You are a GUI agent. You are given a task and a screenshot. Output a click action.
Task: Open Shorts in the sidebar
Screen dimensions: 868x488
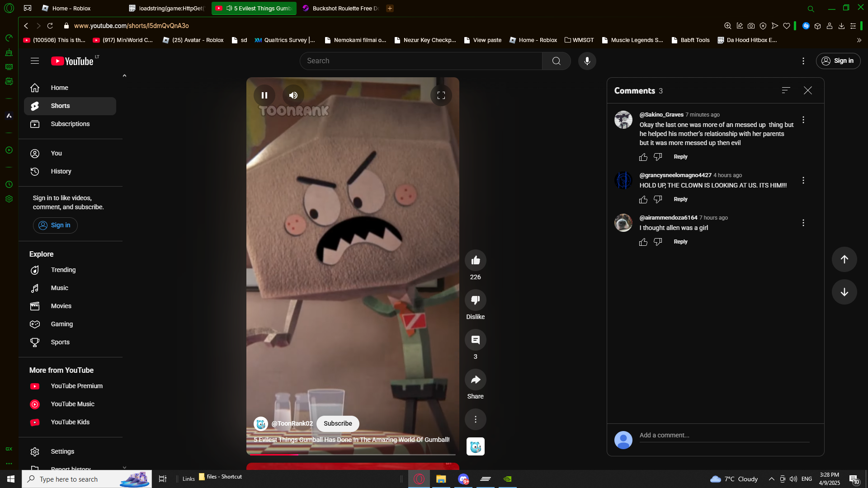[x=70, y=106]
